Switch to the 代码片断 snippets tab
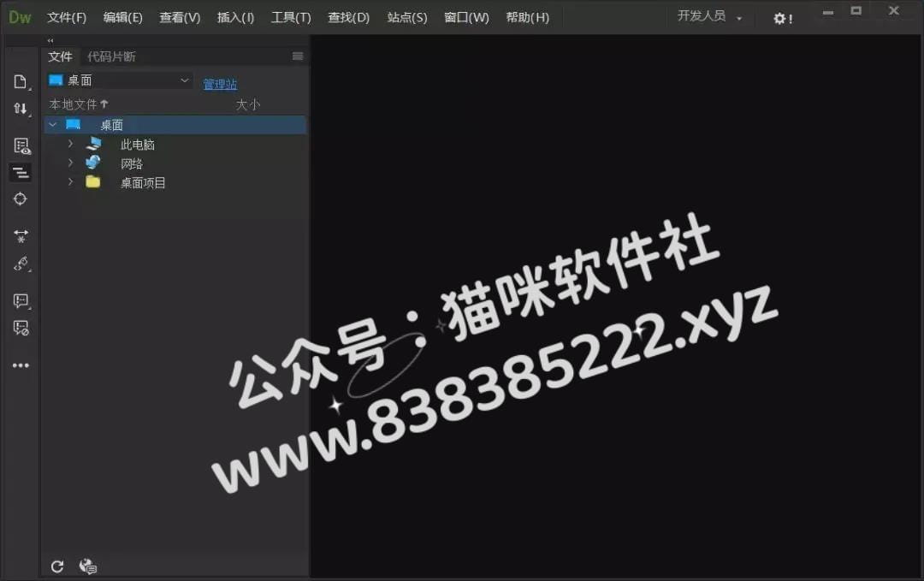This screenshot has width=924, height=581. pyautogui.click(x=111, y=56)
